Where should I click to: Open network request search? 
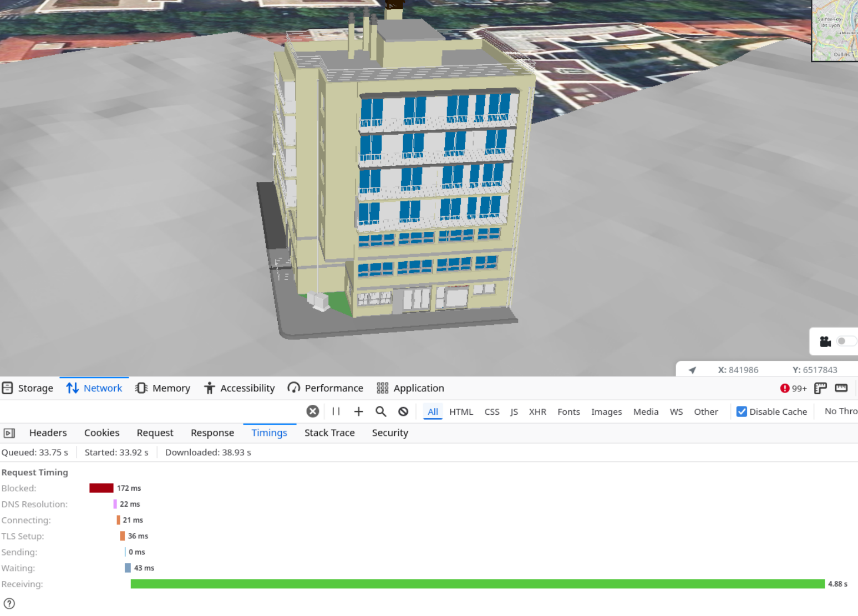380,411
